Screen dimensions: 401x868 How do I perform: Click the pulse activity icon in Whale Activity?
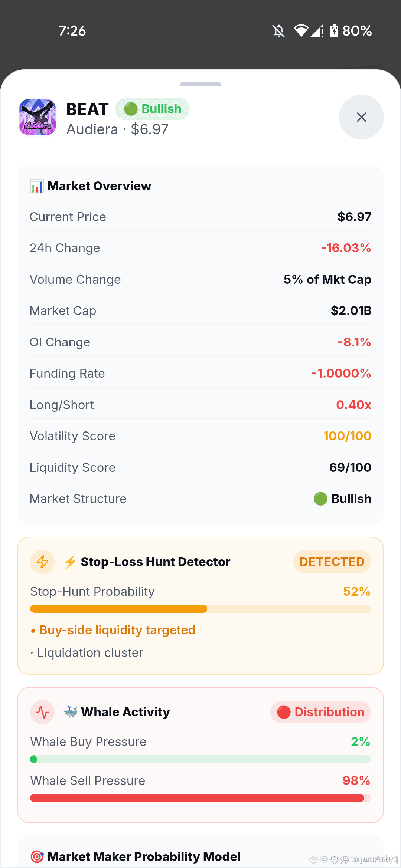(42, 712)
